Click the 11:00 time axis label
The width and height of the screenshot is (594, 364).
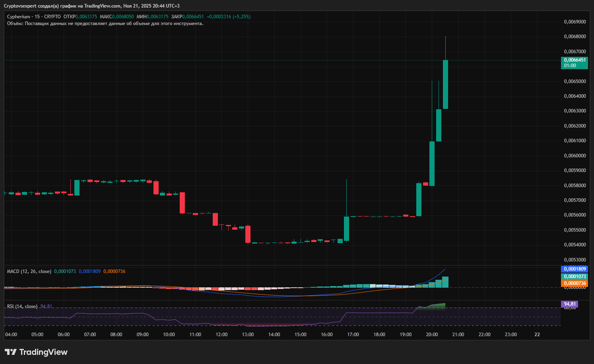pos(195,334)
